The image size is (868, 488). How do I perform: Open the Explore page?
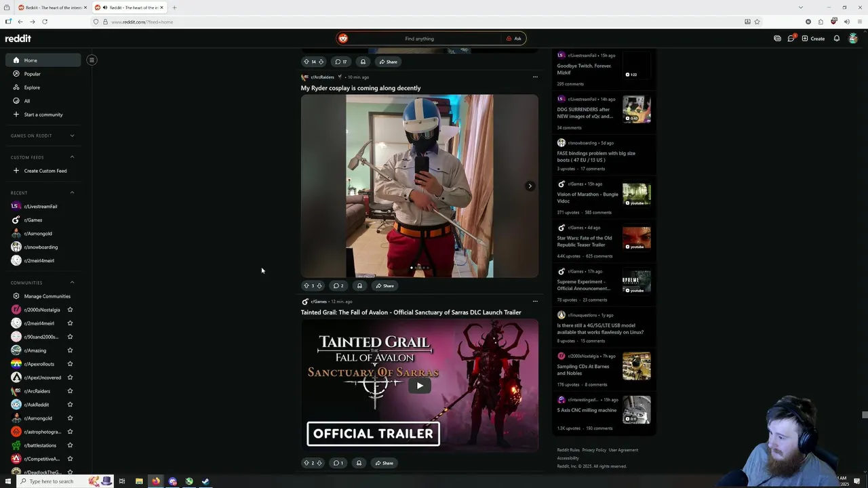(x=43, y=87)
